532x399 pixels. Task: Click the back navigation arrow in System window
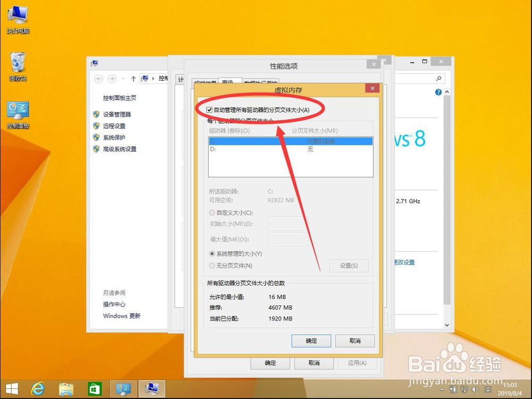click(x=99, y=78)
